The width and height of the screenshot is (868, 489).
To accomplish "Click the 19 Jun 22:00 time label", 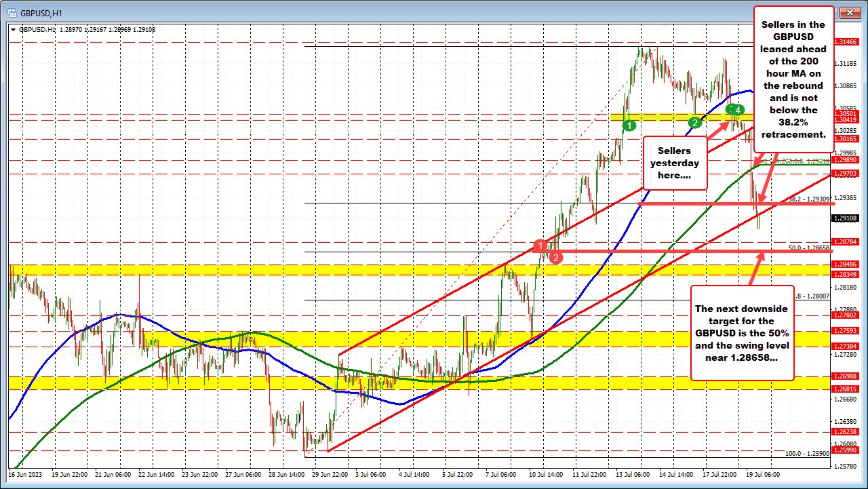I will coord(70,475).
